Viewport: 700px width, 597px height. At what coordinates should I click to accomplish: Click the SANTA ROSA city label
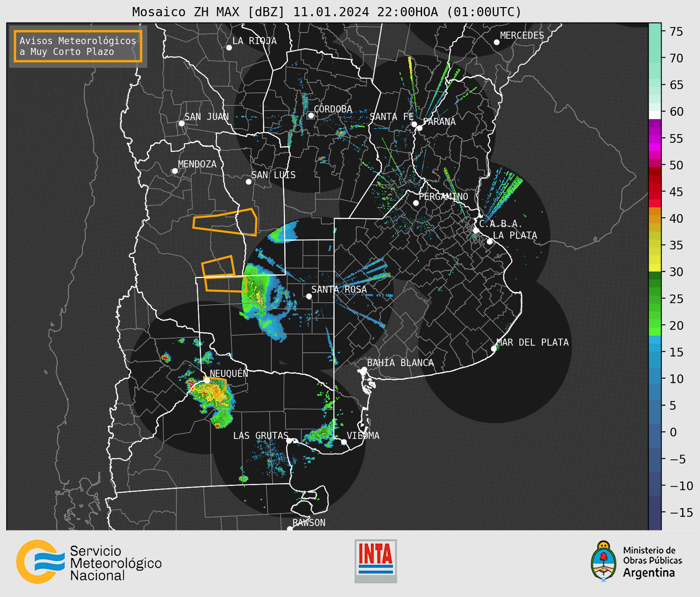[339, 289]
